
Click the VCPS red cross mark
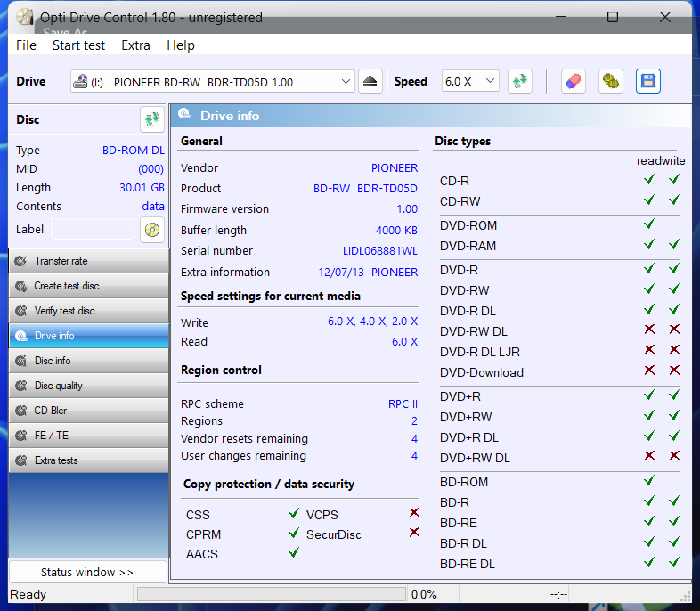coord(414,513)
